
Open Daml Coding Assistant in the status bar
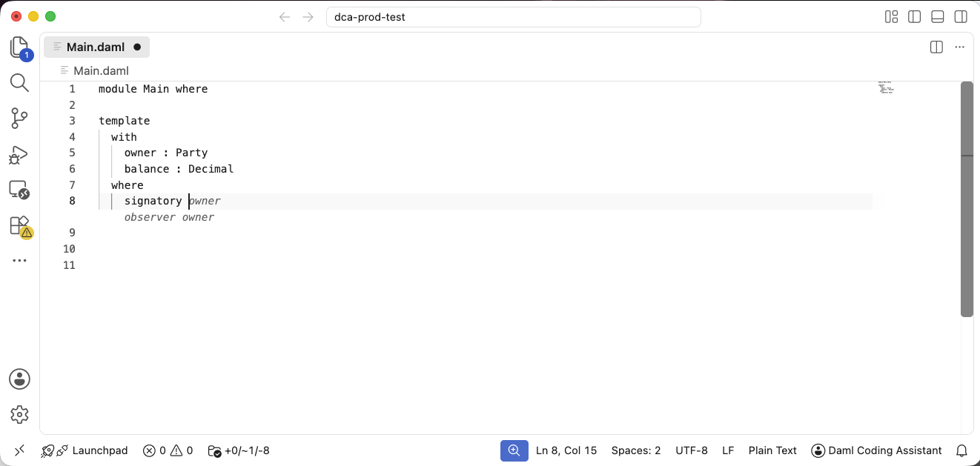pyautogui.click(x=876, y=450)
